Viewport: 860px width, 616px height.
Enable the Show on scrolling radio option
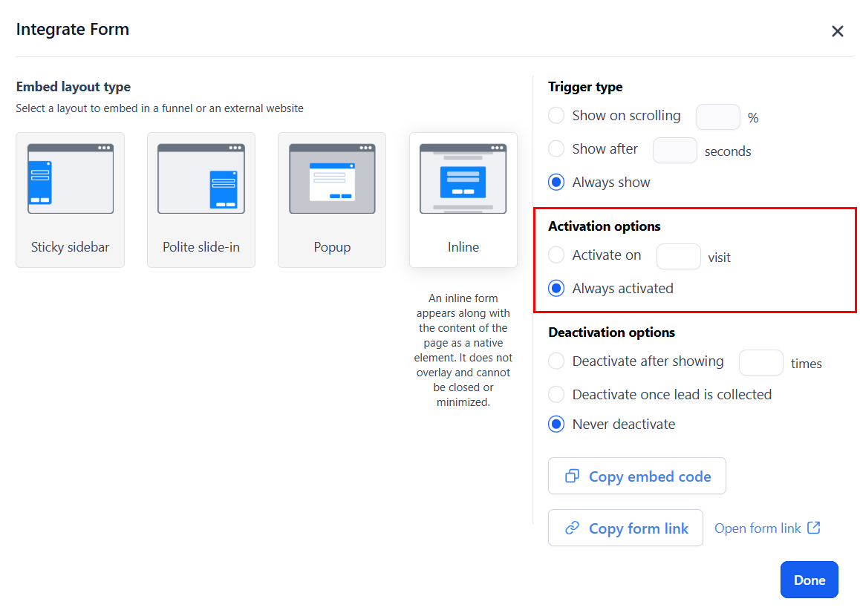coord(556,116)
